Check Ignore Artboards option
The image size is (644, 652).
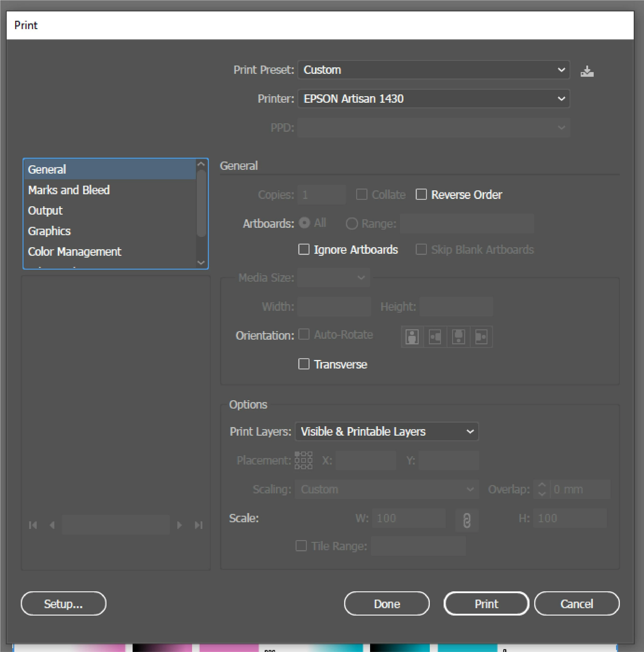tap(304, 249)
